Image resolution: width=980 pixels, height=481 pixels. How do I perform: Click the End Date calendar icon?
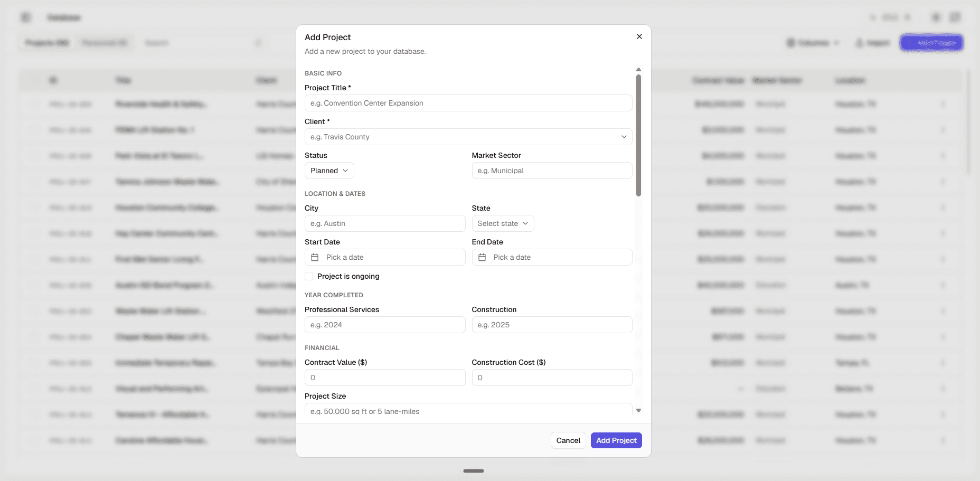(482, 257)
